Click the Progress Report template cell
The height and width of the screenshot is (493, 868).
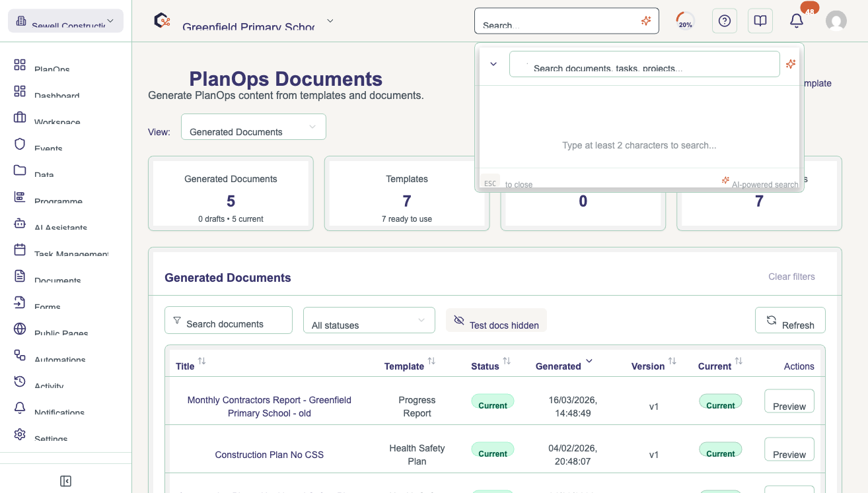[x=417, y=407]
